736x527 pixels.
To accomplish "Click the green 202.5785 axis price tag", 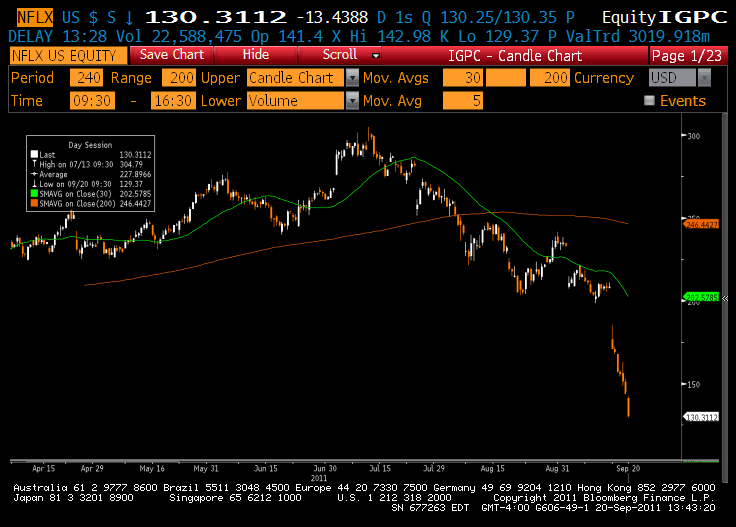I will point(702,298).
